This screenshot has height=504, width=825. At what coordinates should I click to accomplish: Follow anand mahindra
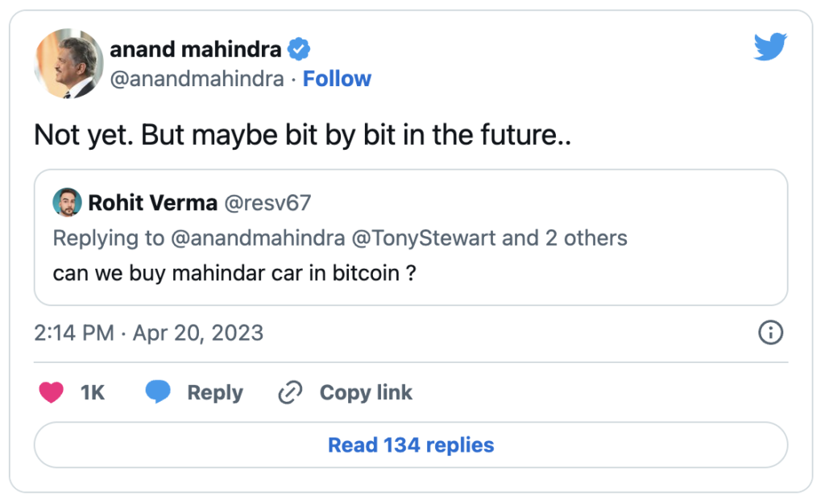coord(337,79)
